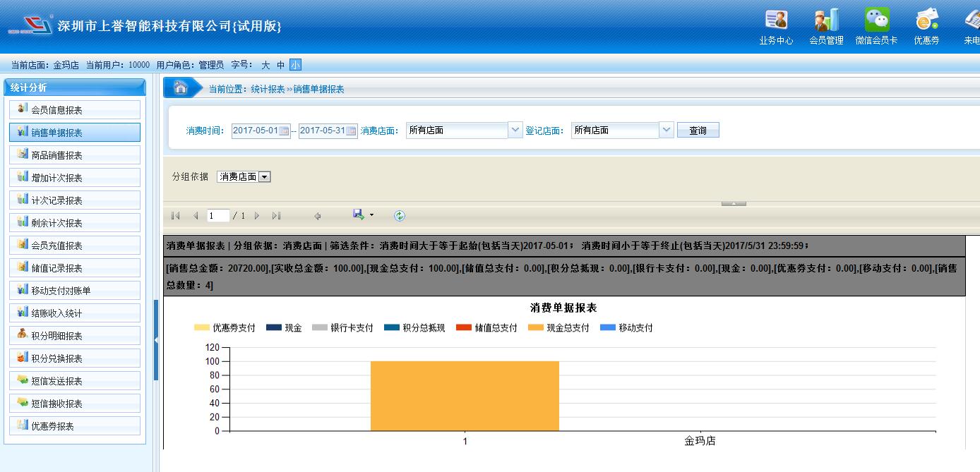Open calendar picker for start date 2017-05-01
Viewport: 980px width, 472px height.
(x=284, y=131)
